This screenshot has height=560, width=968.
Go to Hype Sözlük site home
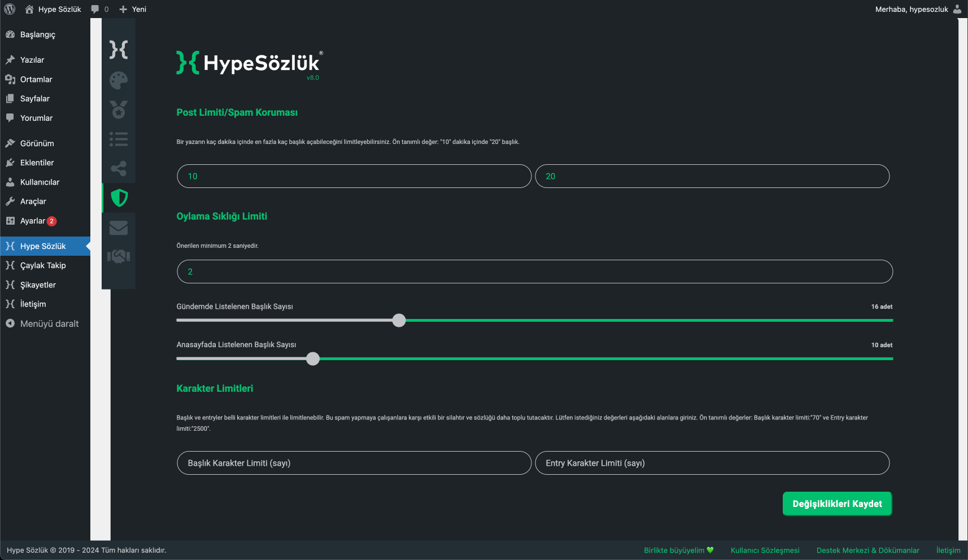click(54, 9)
